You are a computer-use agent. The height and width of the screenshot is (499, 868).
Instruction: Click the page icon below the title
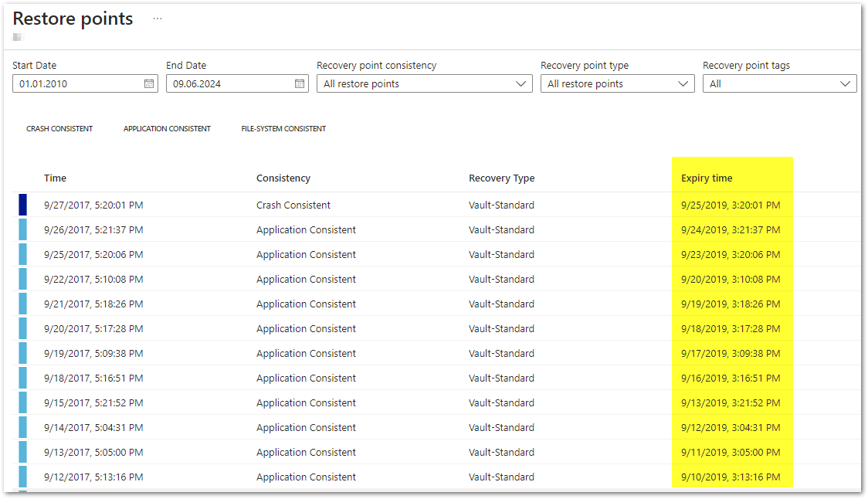click(x=16, y=36)
